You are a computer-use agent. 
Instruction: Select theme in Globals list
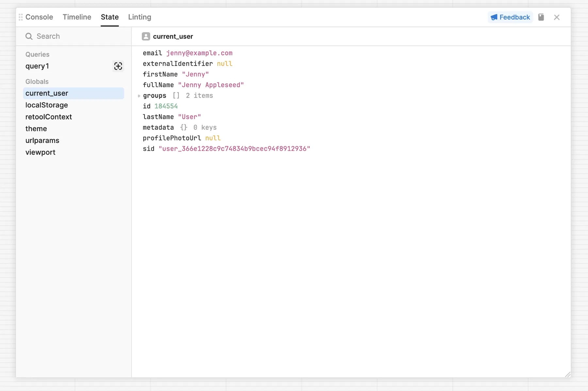[x=73, y=129]
